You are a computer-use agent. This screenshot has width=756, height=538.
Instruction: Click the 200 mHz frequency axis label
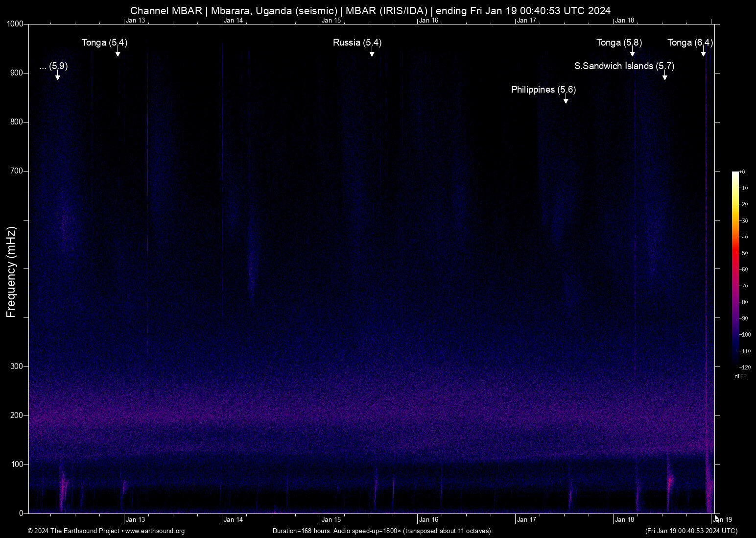[17, 416]
